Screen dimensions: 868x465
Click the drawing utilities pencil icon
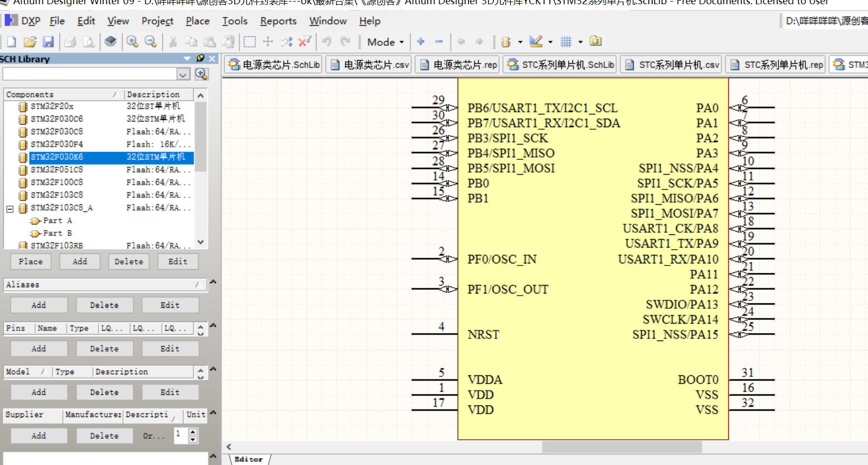[x=536, y=42]
